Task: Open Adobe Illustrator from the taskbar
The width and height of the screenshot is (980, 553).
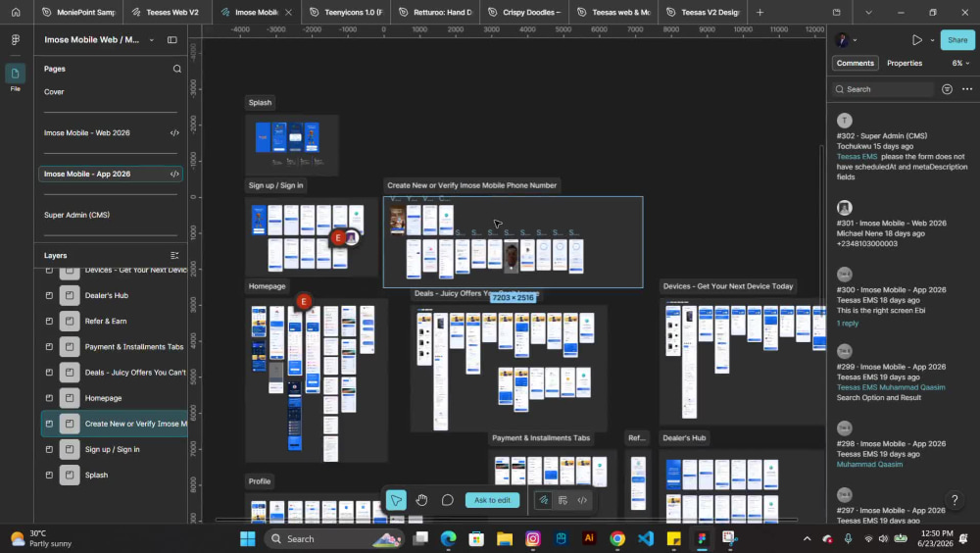Action: [x=589, y=538]
